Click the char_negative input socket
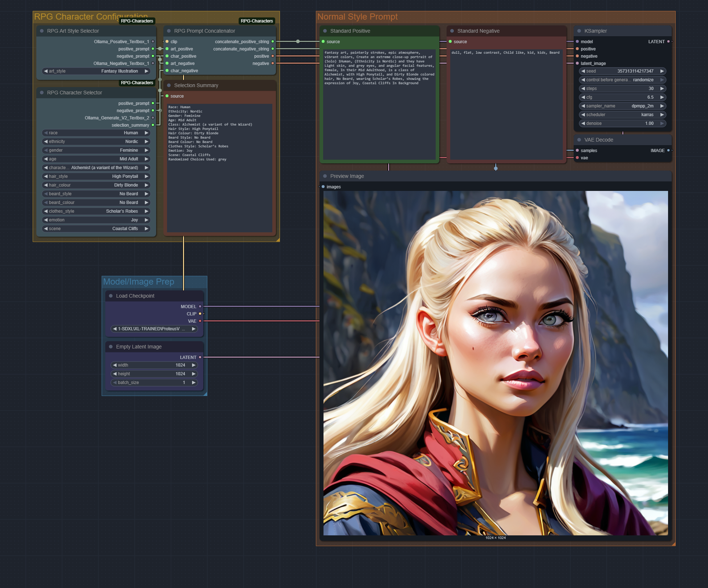Screen dimensions: 708x588 tap(167, 71)
